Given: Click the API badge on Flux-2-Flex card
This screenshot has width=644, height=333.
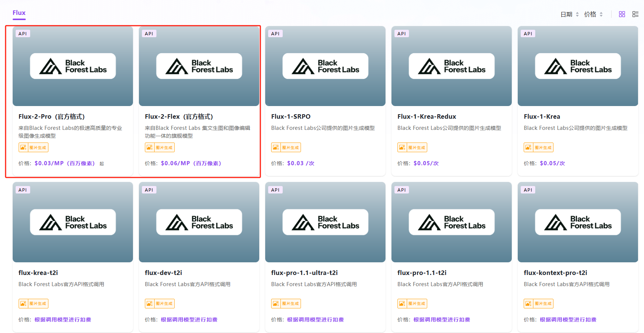Looking at the screenshot, I should click(149, 33).
